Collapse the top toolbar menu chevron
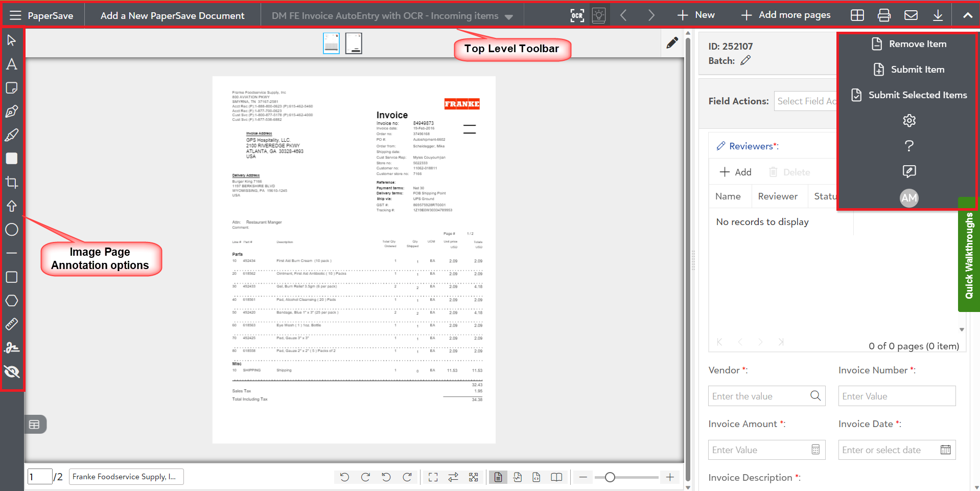 (x=967, y=15)
